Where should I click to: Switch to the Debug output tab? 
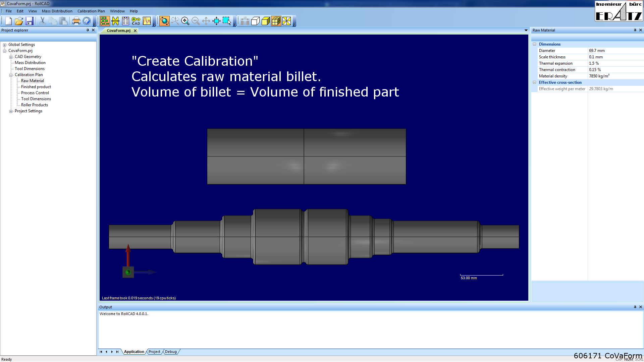(x=171, y=352)
